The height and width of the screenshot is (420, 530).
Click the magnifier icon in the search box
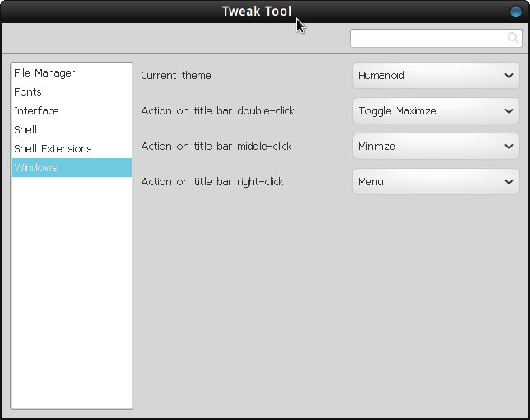[x=513, y=38]
